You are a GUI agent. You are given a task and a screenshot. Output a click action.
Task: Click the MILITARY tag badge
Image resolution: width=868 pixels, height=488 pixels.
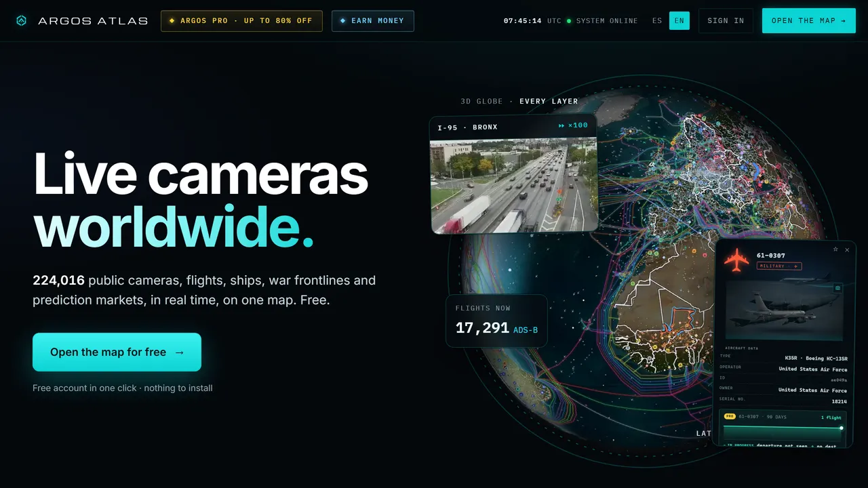(x=779, y=266)
